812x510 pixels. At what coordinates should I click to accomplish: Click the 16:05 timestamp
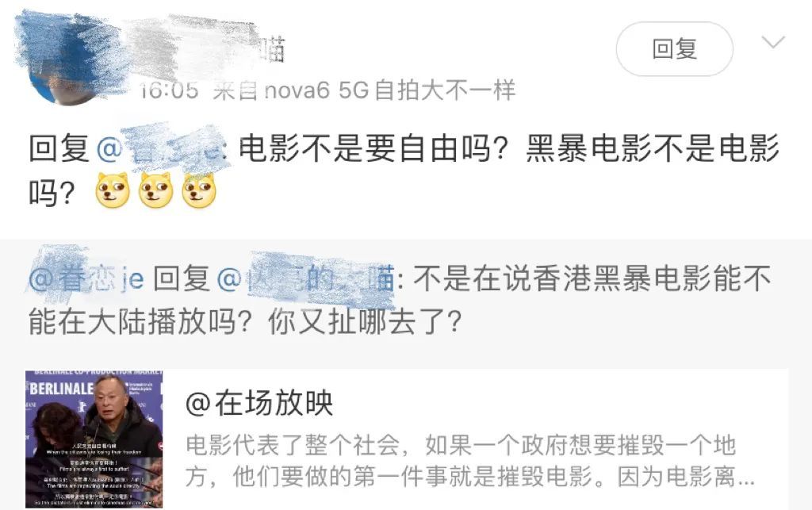pos(169,90)
